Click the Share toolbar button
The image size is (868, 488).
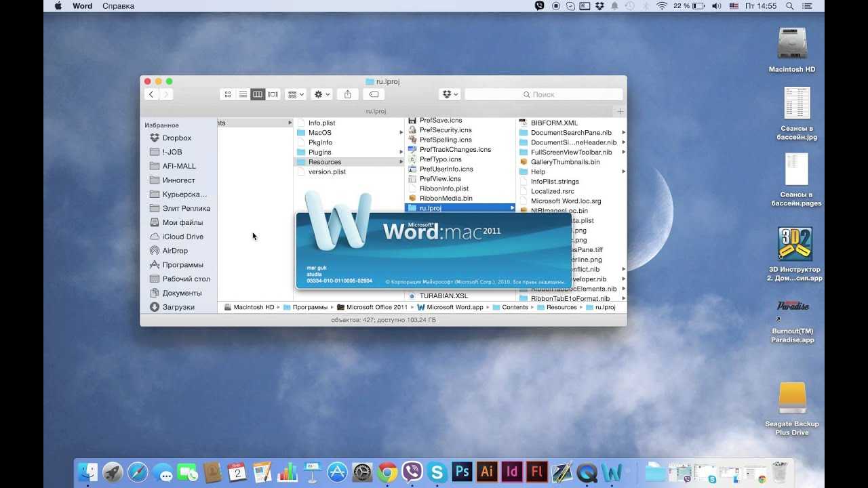click(x=347, y=94)
